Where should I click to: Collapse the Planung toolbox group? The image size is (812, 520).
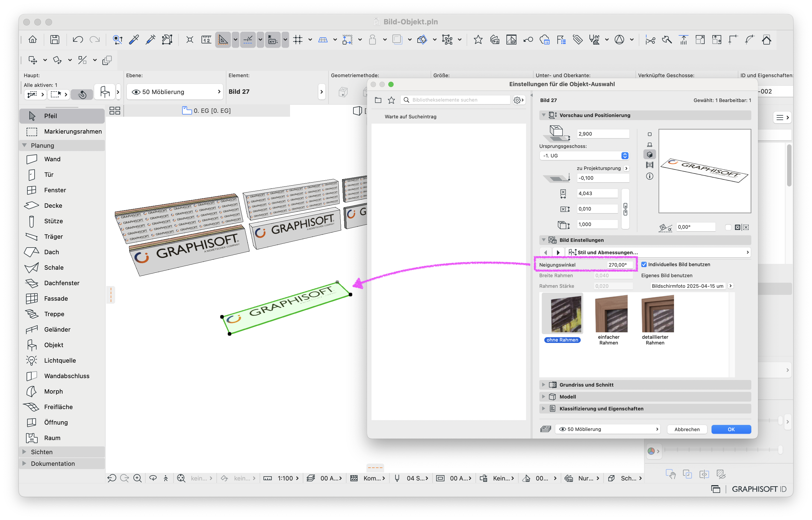(x=24, y=145)
